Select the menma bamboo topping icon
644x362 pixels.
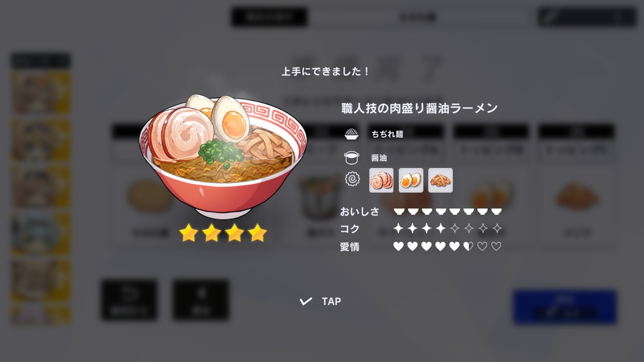(440, 180)
